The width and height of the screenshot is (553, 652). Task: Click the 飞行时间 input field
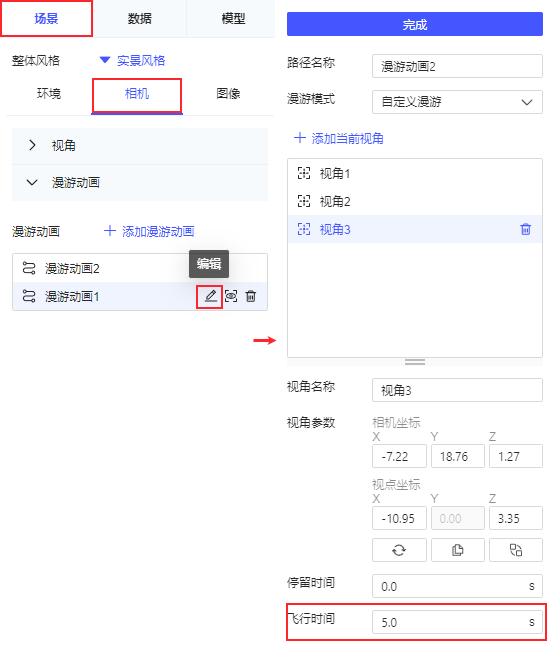click(x=457, y=622)
